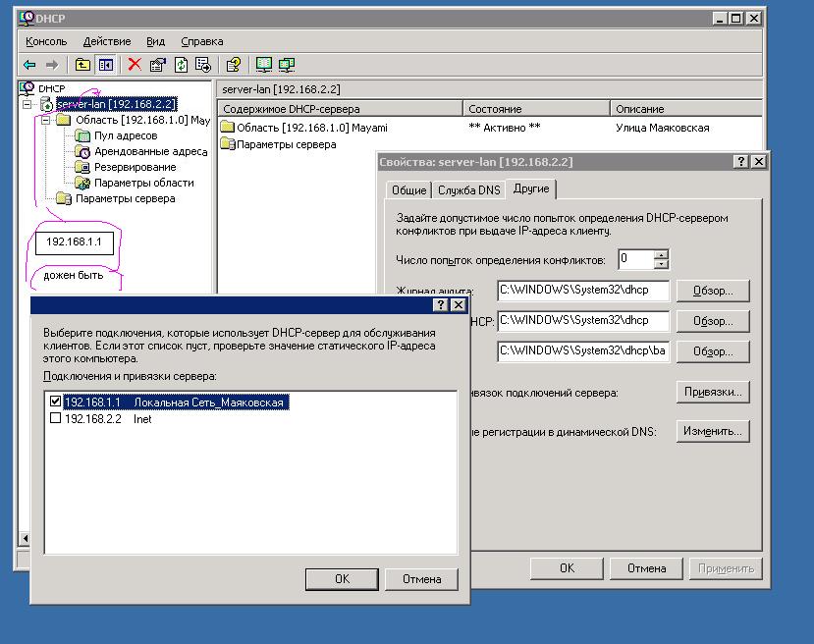The height and width of the screenshot is (644, 814).
Task: Click the Export List toolbar icon
Action: tap(203, 65)
